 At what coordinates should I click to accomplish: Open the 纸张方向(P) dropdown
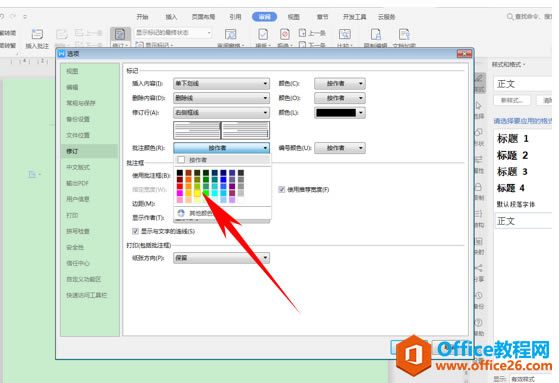pyautogui.click(x=221, y=257)
